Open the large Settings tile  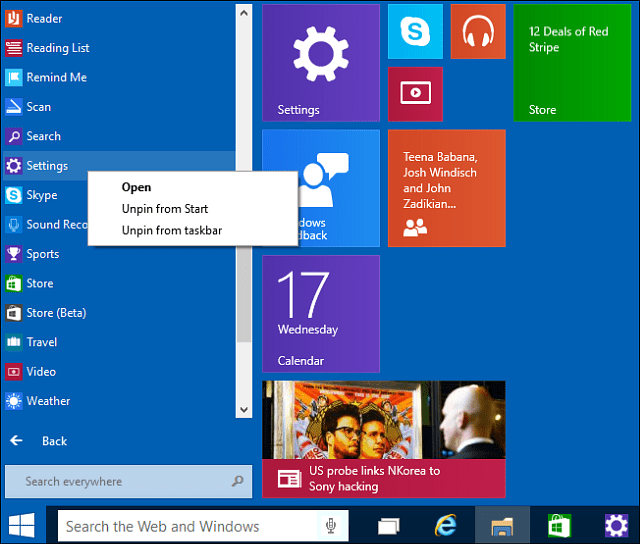[321, 63]
